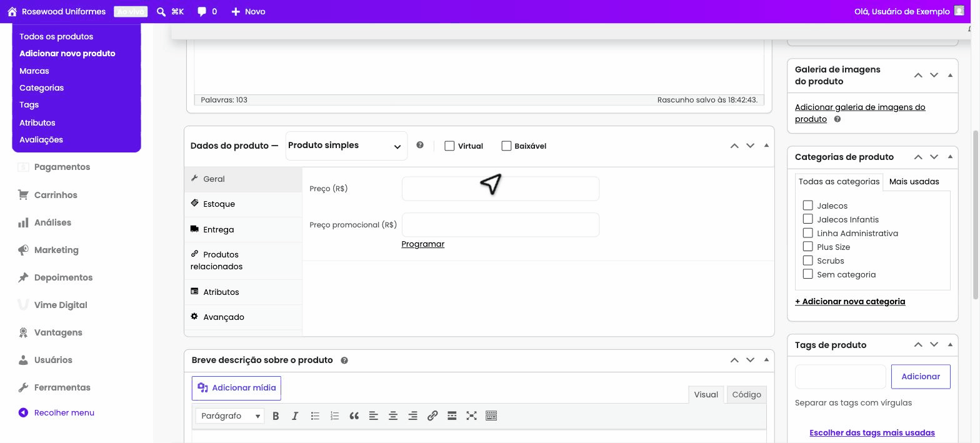Insert a numbered list

coord(334,416)
